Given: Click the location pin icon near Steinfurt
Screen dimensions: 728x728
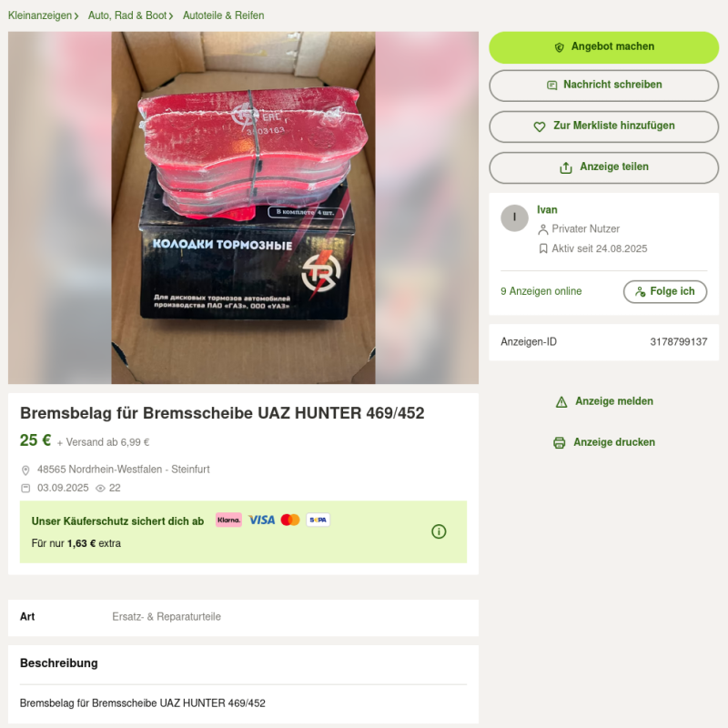Looking at the screenshot, I should click(25, 470).
